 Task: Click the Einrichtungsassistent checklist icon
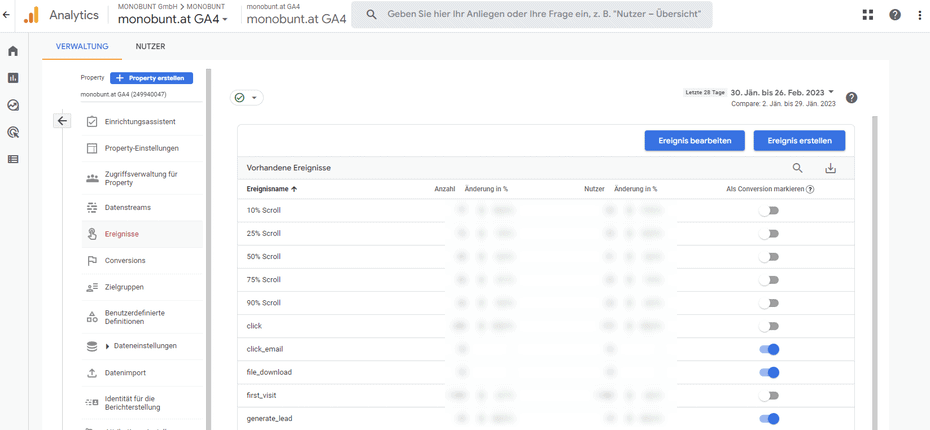[92, 122]
